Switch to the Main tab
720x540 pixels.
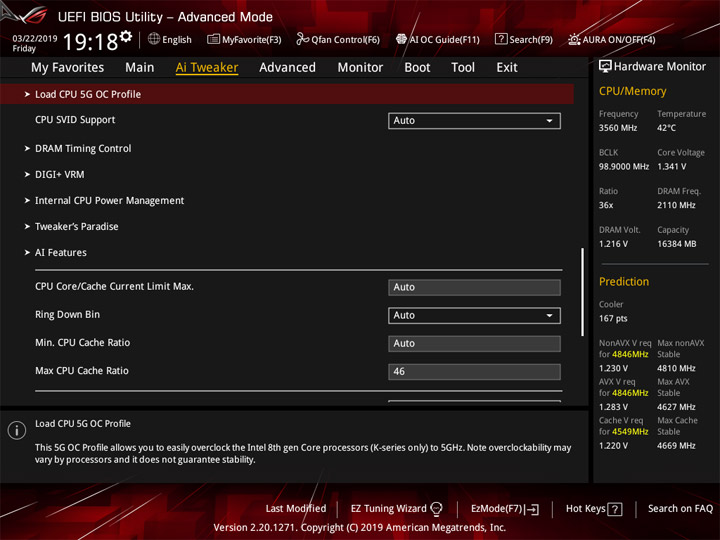click(x=140, y=68)
